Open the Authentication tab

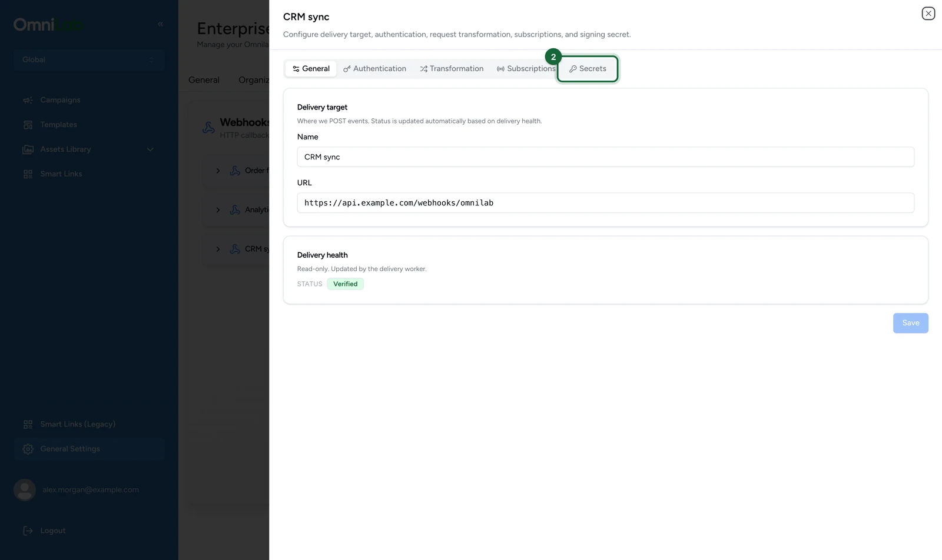tap(374, 69)
